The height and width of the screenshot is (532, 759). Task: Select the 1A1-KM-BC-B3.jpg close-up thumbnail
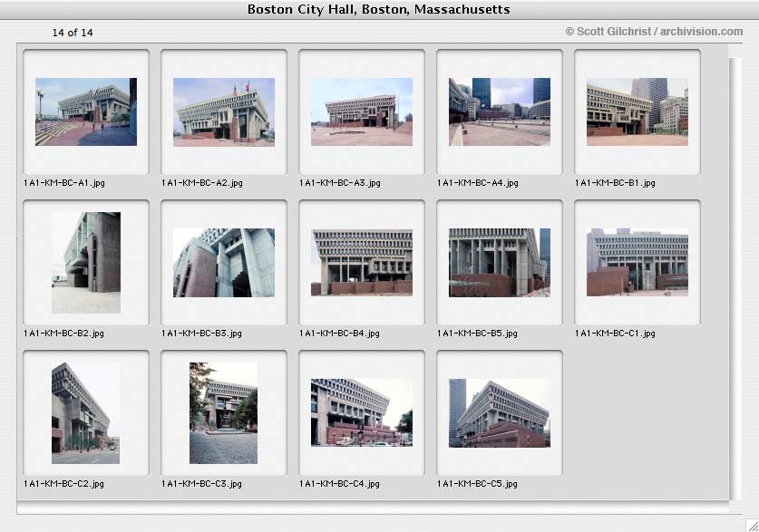(224, 263)
